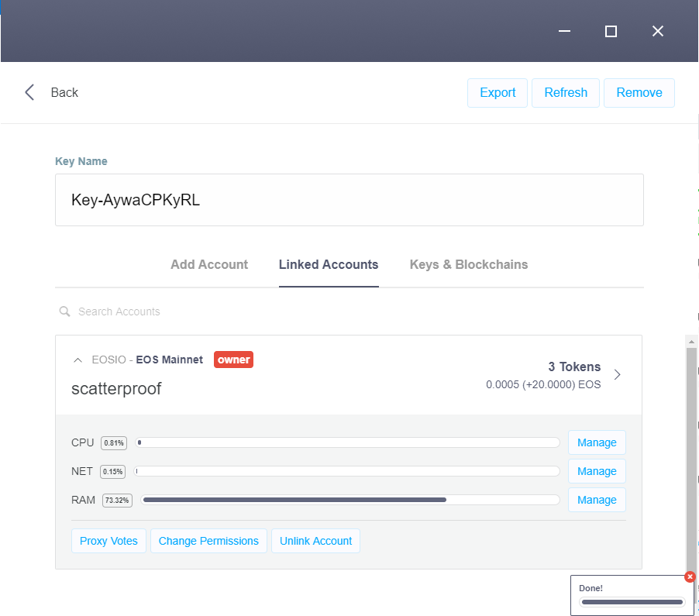
Task: Click Refresh for this key
Action: [565, 92]
